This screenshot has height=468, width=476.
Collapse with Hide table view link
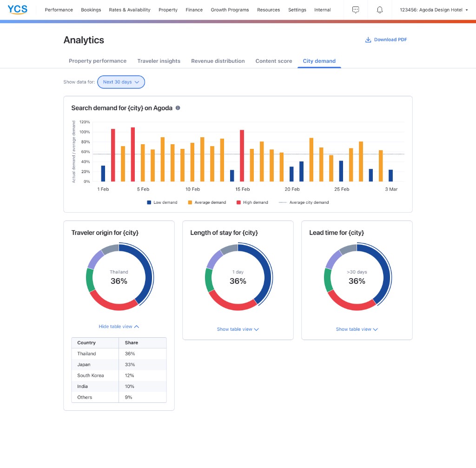click(x=119, y=327)
